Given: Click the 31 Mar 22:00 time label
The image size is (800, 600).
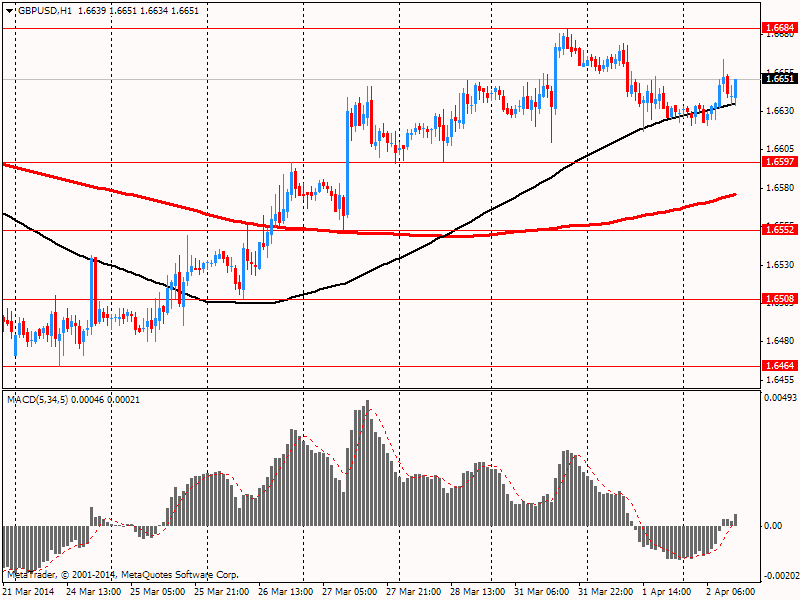Looking at the screenshot, I should (x=606, y=592).
